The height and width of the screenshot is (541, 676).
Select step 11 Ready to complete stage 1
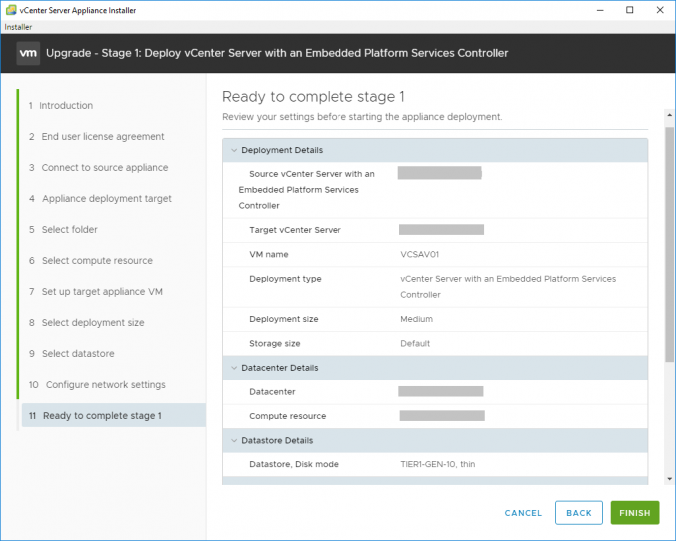(x=114, y=416)
